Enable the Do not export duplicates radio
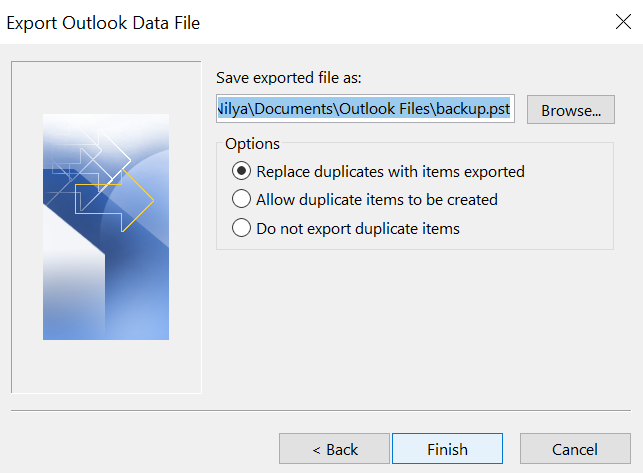The image size is (643, 473). [241, 228]
